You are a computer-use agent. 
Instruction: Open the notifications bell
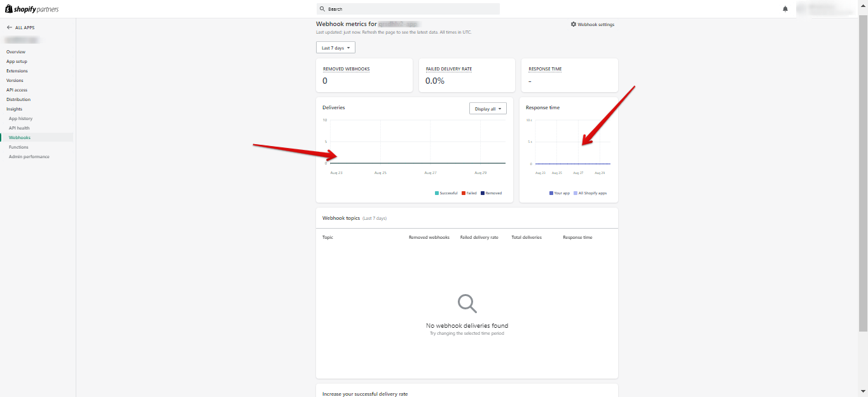point(785,9)
